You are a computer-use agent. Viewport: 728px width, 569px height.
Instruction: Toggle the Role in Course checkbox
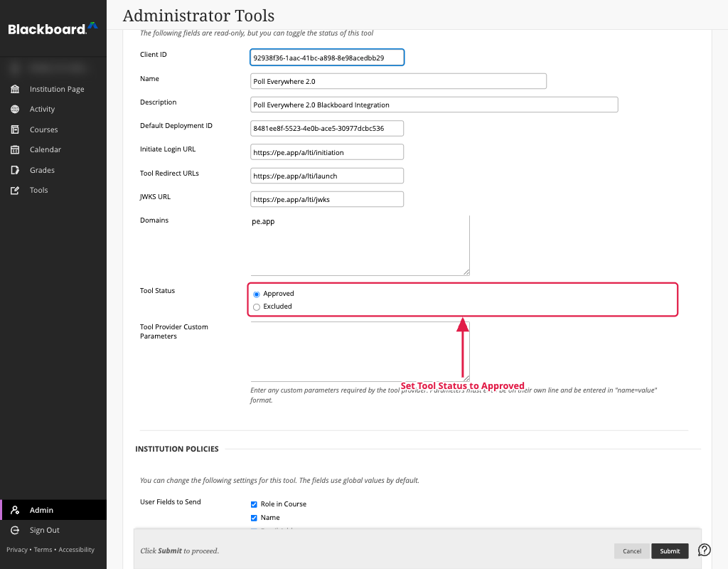pyautogui.click(x=254, y=504)
